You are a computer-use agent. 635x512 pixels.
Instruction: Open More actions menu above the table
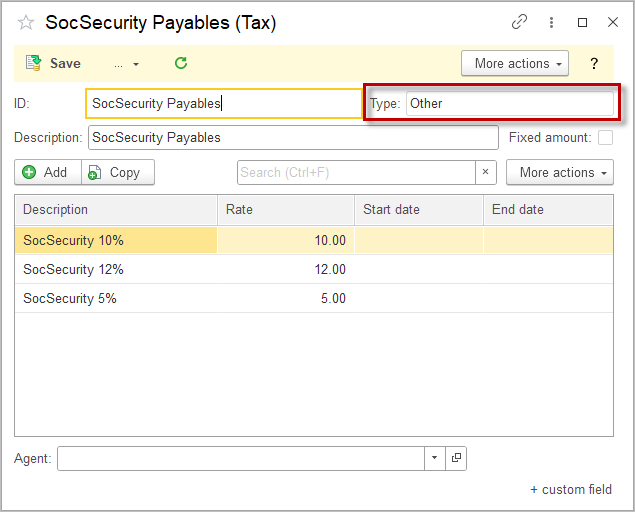559,172
